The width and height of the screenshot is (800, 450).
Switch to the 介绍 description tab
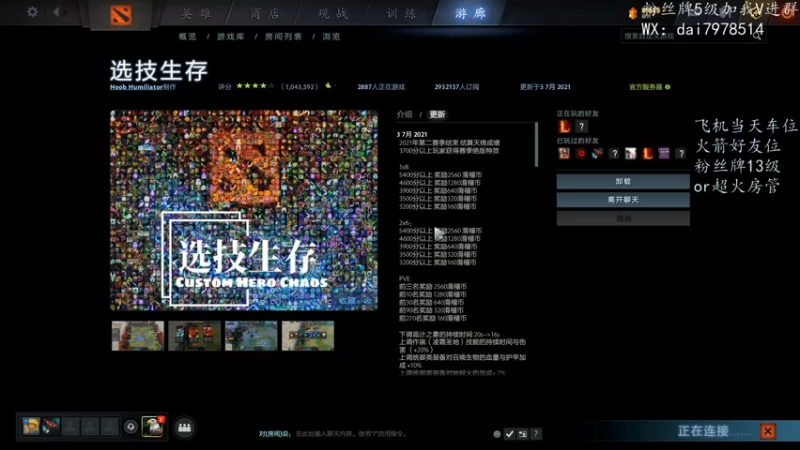(x=405, y=114)
